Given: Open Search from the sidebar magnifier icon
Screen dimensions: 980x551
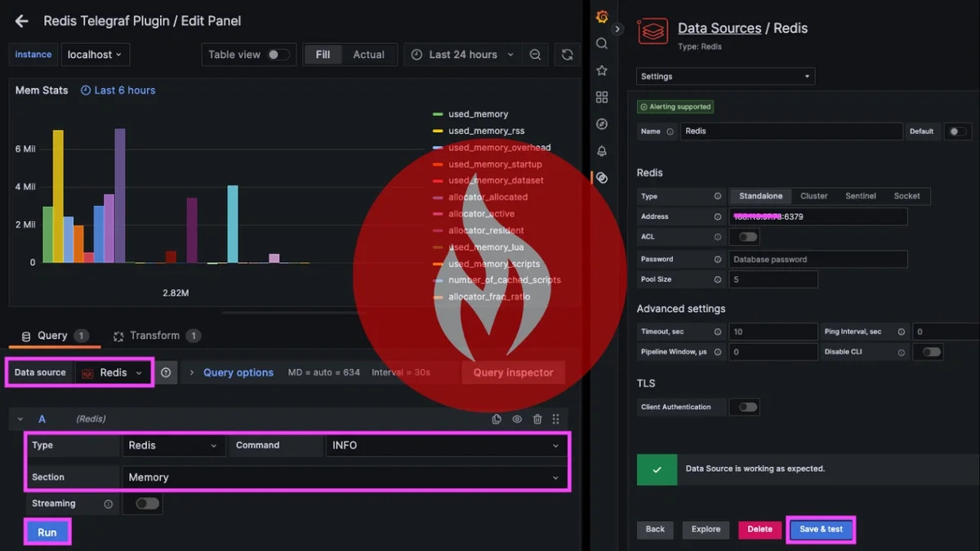Looking at the screenshot, I should (x=602, y=43).
